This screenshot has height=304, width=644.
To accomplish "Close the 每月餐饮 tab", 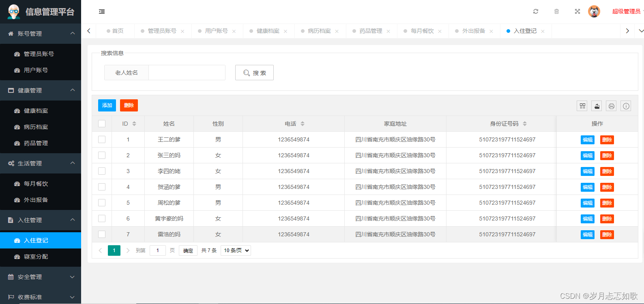I will [440, 31].
